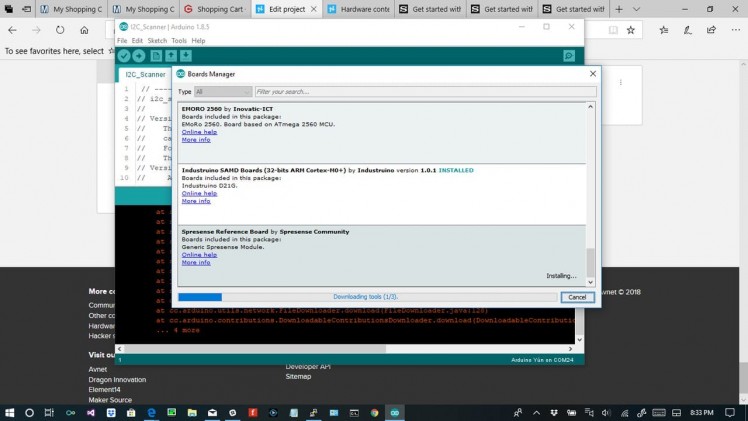Click the active Arduino icon on taskbar
This screenshot has width=748, height=421.
click(395, 412)
